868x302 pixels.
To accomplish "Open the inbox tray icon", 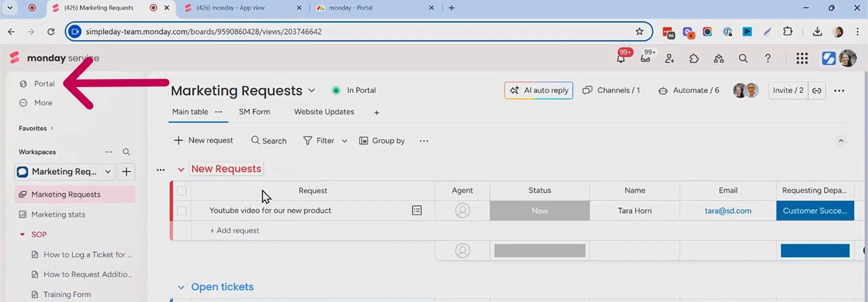I will [645, 58].
